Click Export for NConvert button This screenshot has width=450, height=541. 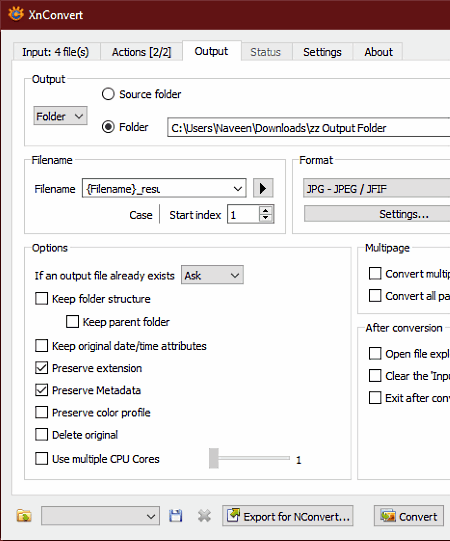click(287, 516)
